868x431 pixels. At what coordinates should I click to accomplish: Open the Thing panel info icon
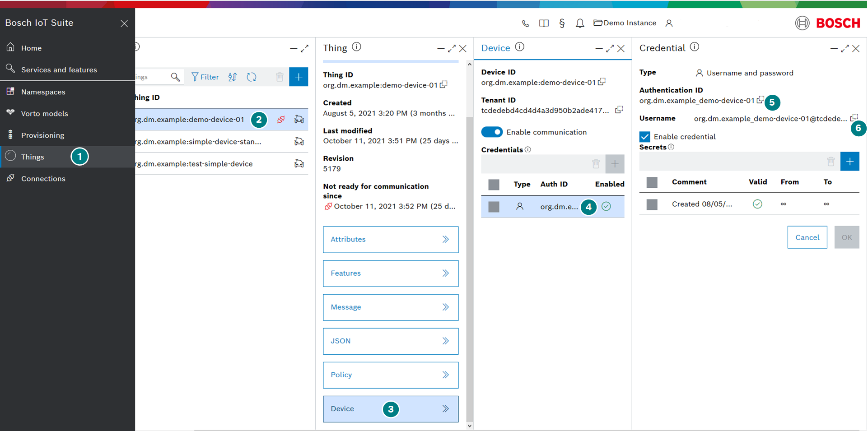click(x=356, y=47)
